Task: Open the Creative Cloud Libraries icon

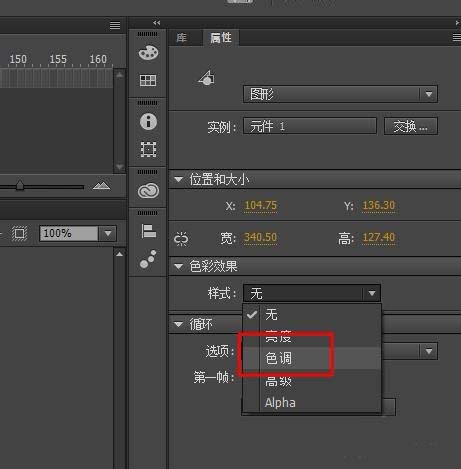Action: pos(148,191)
